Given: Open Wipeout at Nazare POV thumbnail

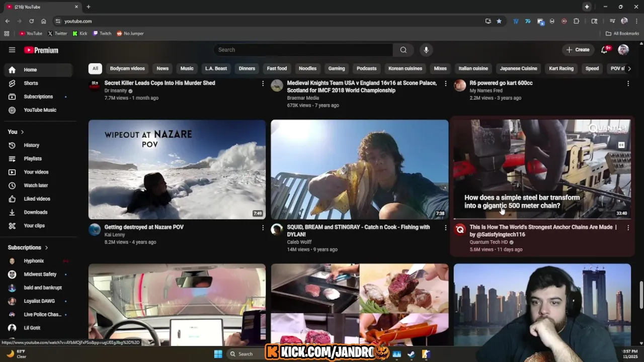Looking at the screenshot, I should click(177, 169).
